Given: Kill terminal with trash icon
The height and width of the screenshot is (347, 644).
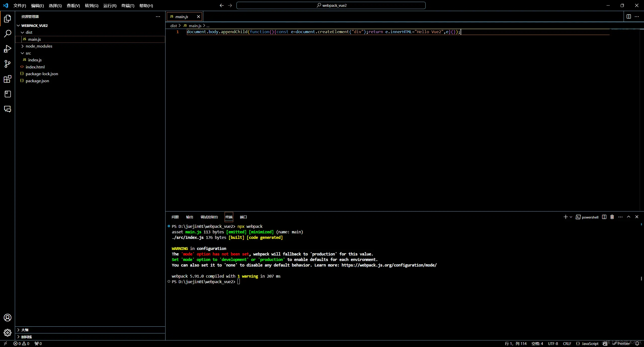Looking at the screenshot, I should coord(612,217).
